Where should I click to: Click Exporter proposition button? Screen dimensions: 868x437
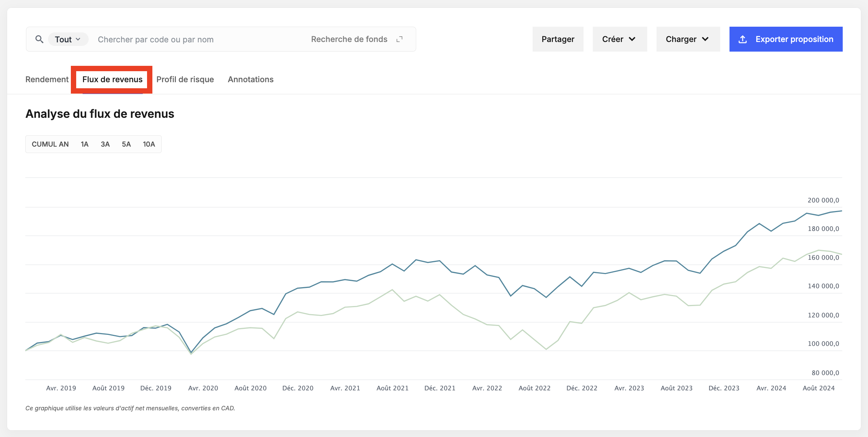786,39
